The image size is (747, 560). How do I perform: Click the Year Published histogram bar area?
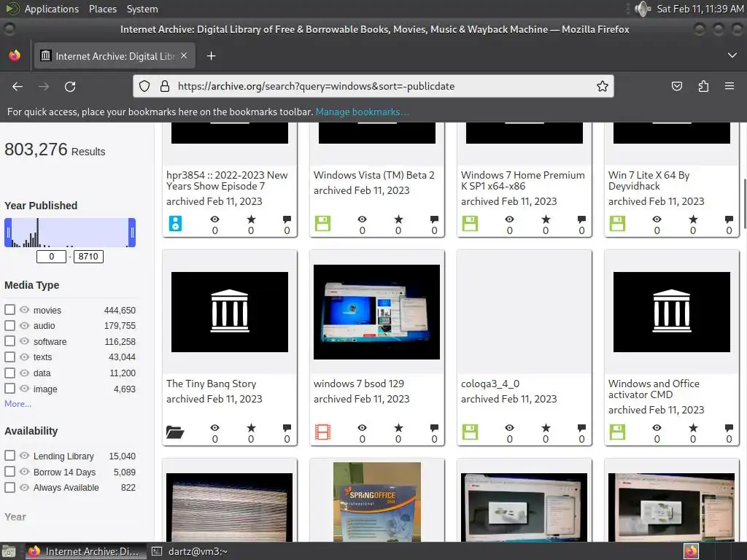click(x=70, y=233)
